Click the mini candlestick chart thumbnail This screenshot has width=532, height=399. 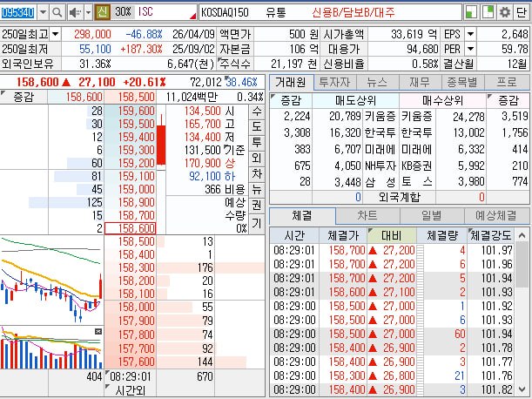[x=51, y=280]
